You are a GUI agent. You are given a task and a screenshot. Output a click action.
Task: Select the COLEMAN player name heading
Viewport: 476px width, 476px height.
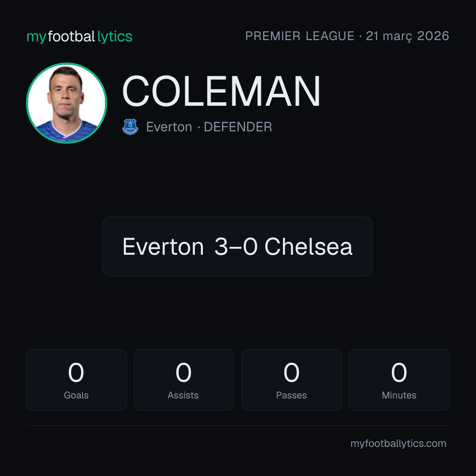coord(221,91)
